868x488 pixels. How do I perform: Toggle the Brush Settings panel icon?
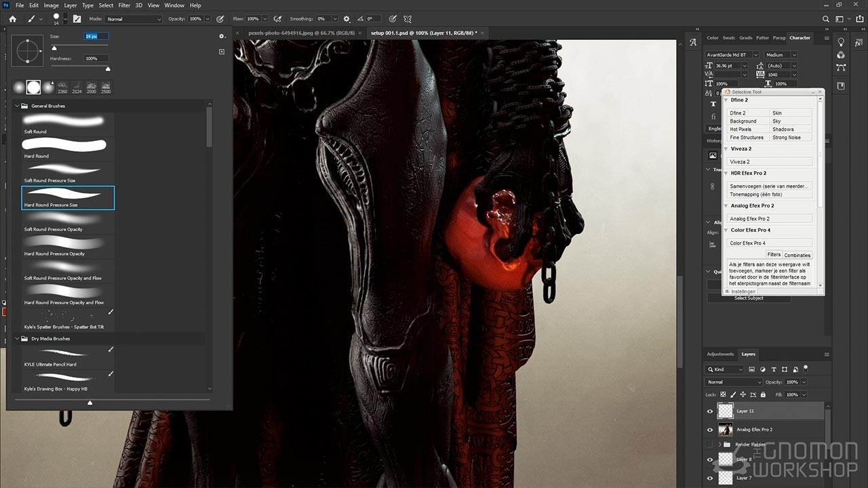[x=77, y=19]
